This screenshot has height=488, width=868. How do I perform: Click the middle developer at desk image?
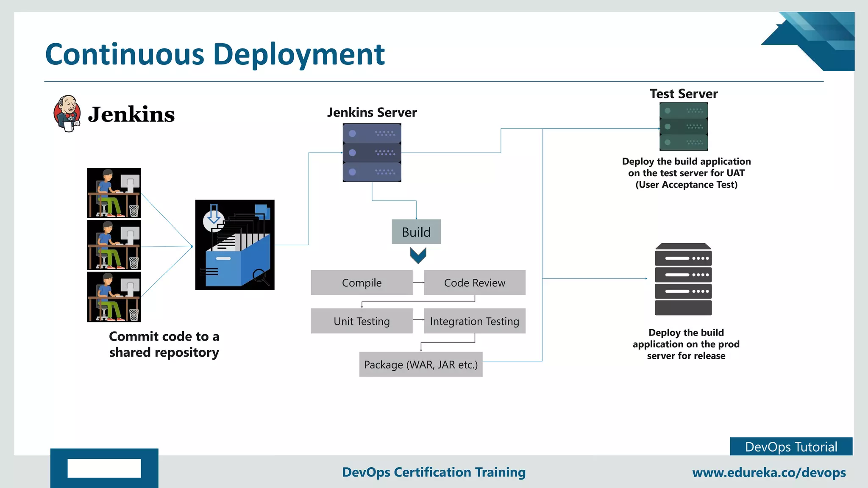click(114, 245)
